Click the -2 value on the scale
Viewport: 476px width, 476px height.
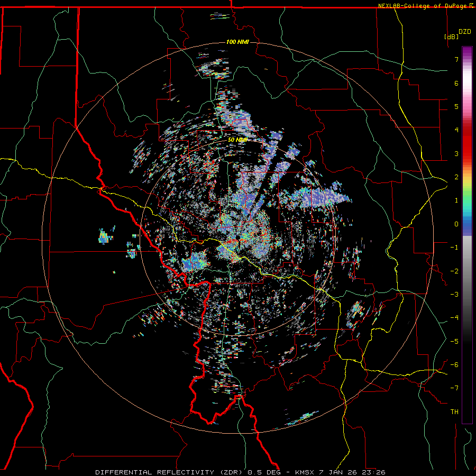[454, 271]
